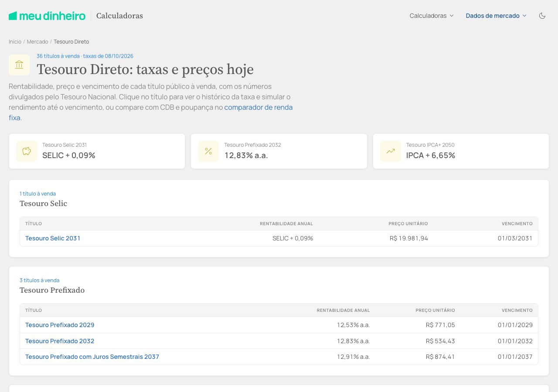Click the percent icon on Tesouro Prefixado card
Viewport: 558px width, 392px height.
[208, 151]
